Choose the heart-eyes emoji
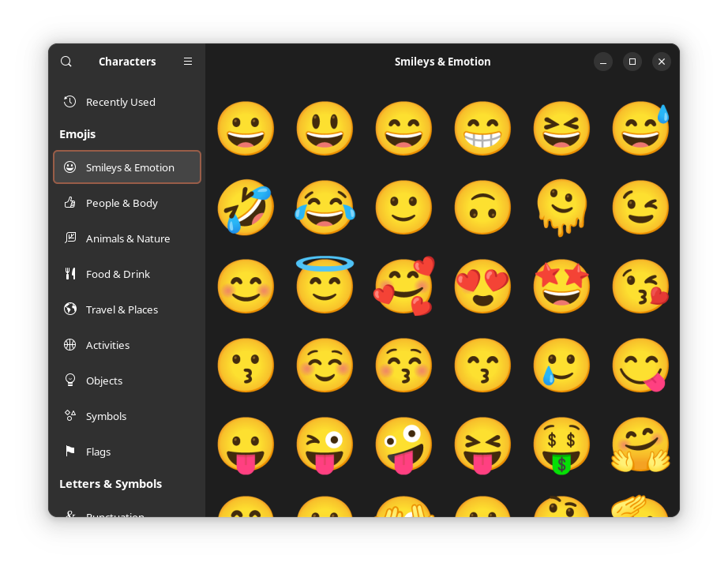This screenshot has height=570, width=728. (482, 287)
